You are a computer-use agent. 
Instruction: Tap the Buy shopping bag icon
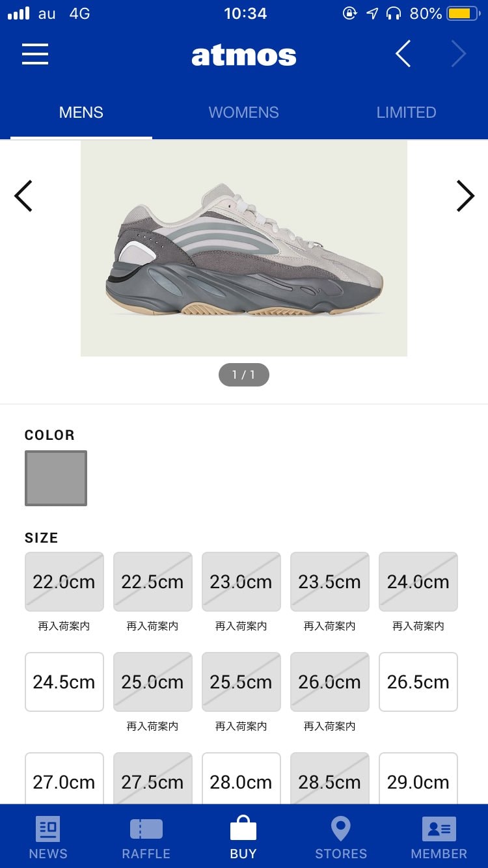pyautogui.click(x=243, y=829)
